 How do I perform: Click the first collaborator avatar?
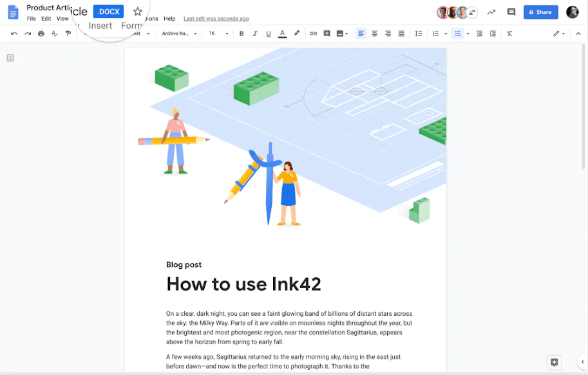(443, 12)
